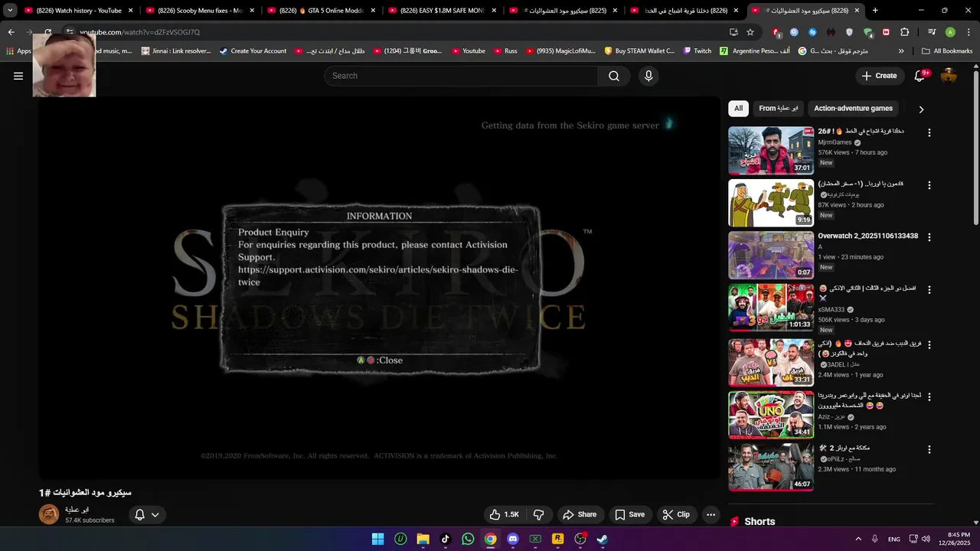980x551 pixels.
Task: Click the Create button
Action: (879, 76)
